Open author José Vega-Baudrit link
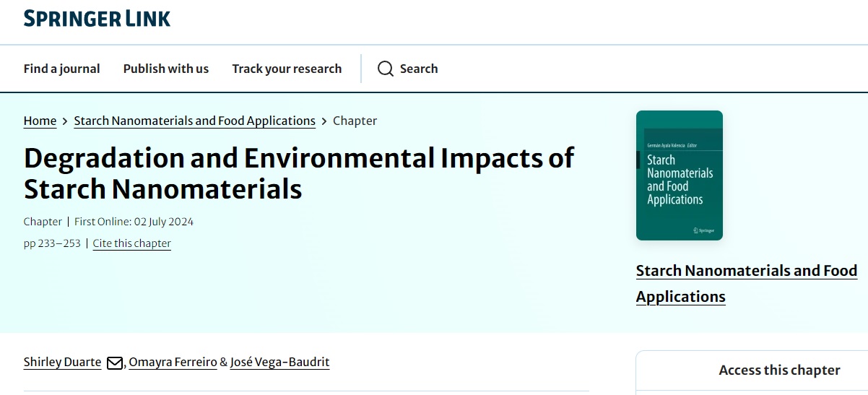Image resolution: width=868 pixels, height=395 pixels. click(x=279, y=362)
